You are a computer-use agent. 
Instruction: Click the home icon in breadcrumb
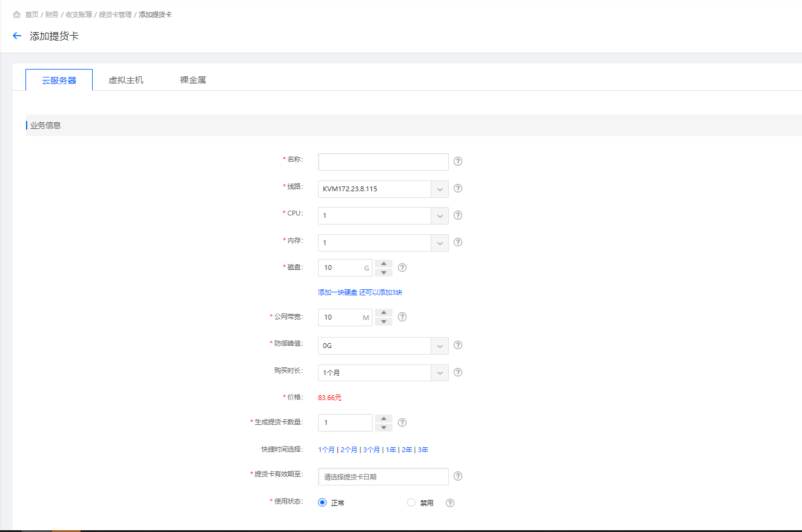(17, 15)
